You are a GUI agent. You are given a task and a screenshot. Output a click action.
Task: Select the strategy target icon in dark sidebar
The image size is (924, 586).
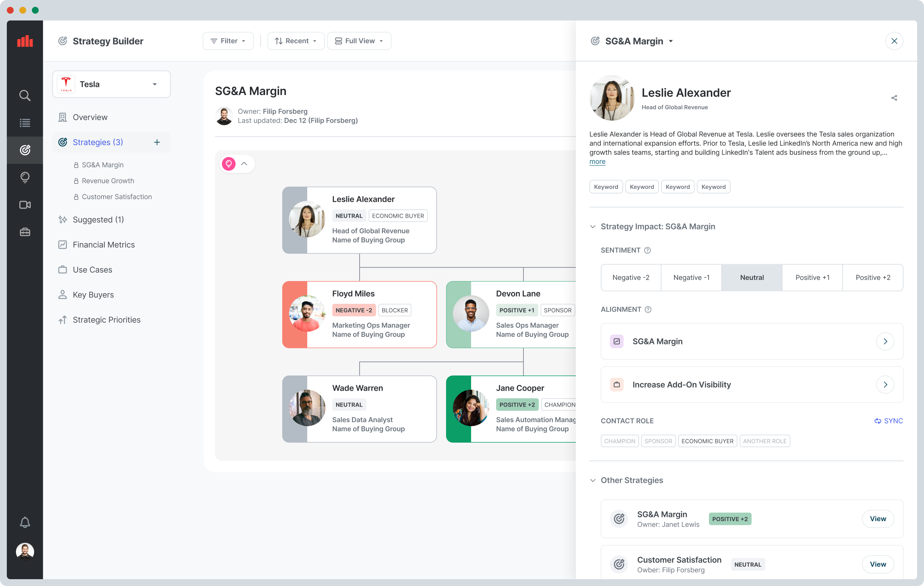pos(25,150)
